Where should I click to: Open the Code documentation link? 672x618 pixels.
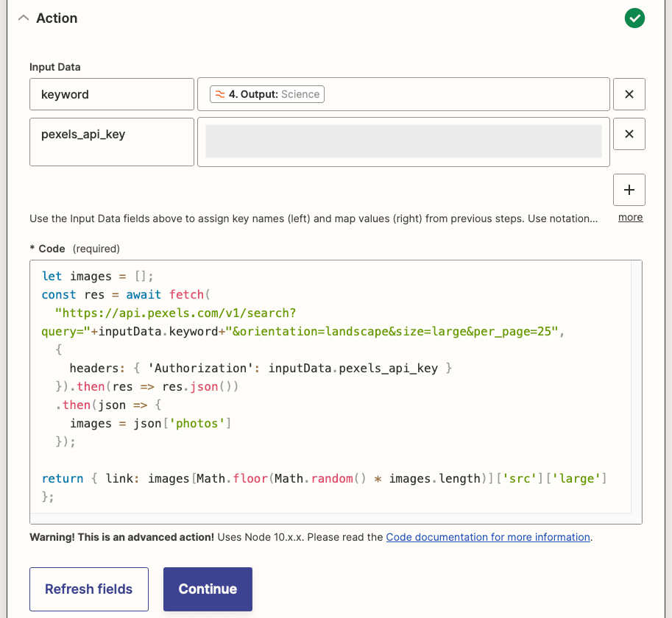(488, 537)
